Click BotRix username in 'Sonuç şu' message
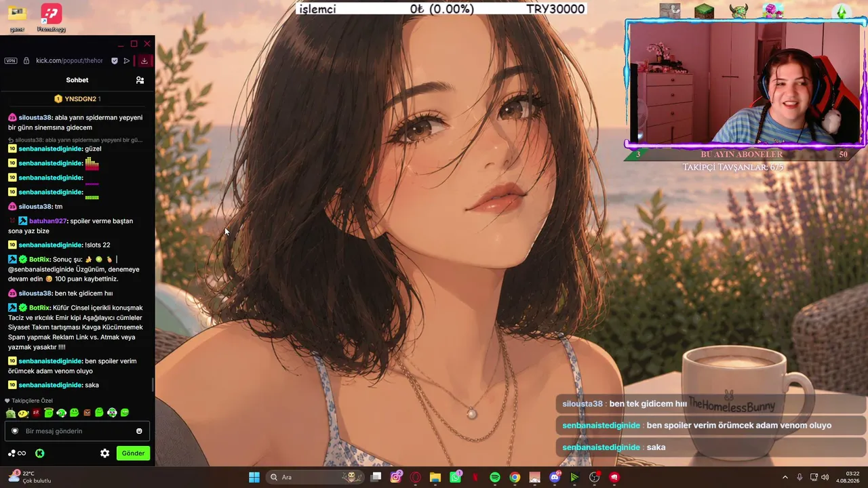 pyautogui.click(x=39, y=260)
